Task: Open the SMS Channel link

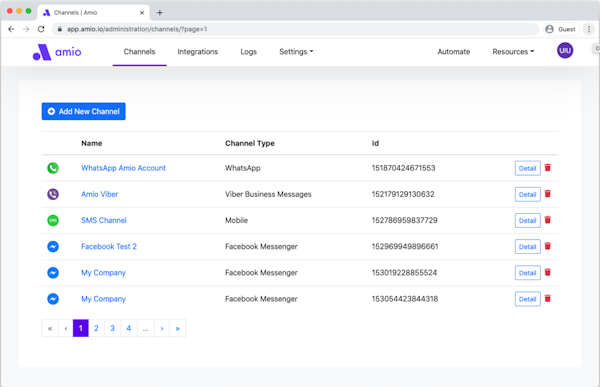Action: (104, 220)
